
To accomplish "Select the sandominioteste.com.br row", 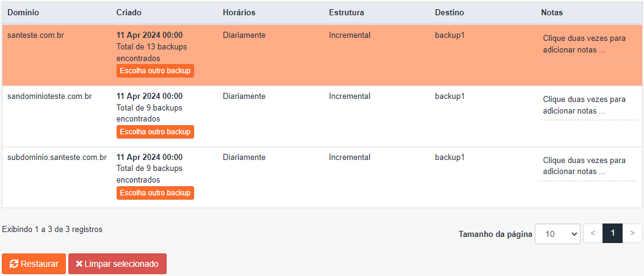I will [x=322, y=116].
